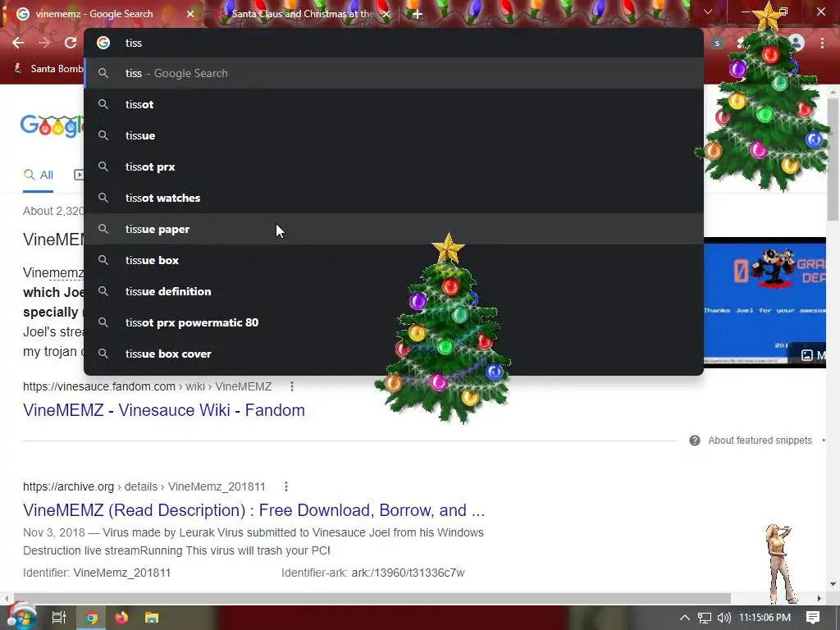Expand the tab search chevron

point(708,11)
